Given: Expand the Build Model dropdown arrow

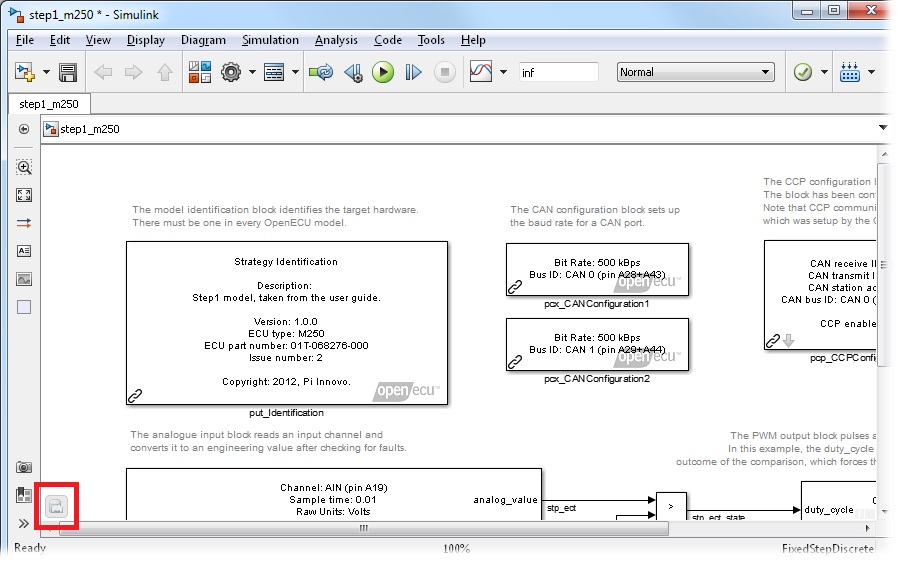Looking at the screenshot, I should coord(872,72).
